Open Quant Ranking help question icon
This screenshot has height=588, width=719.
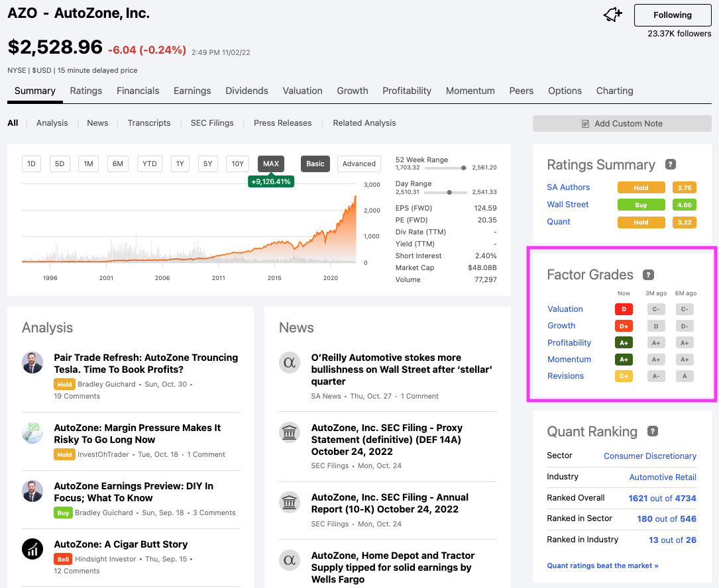(653, 431)
